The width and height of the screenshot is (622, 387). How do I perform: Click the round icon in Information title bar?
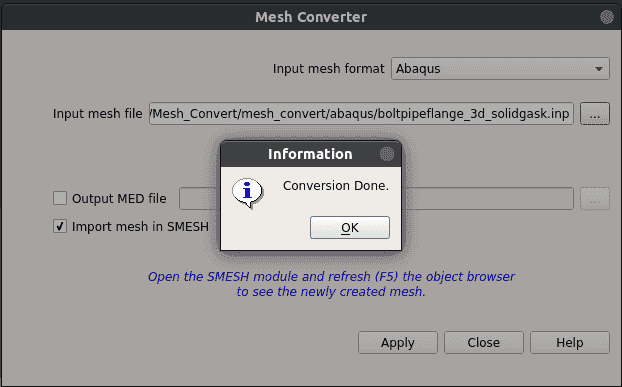click(x=386, y=154)
